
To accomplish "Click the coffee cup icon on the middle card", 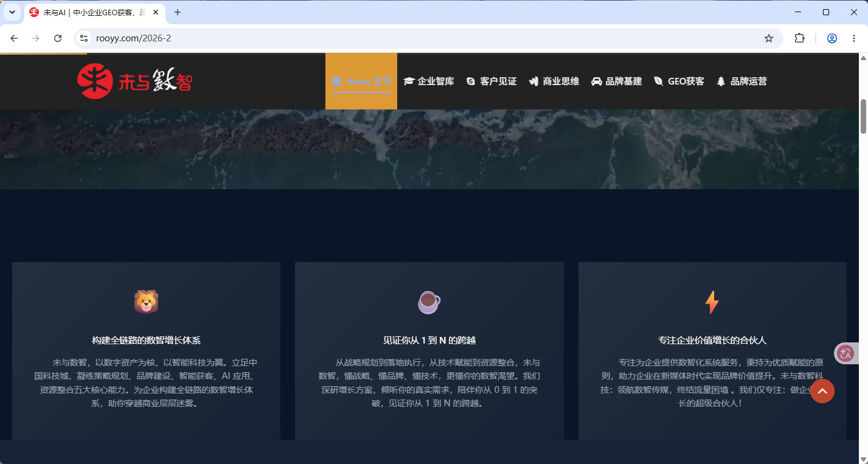I will (429, 302).
